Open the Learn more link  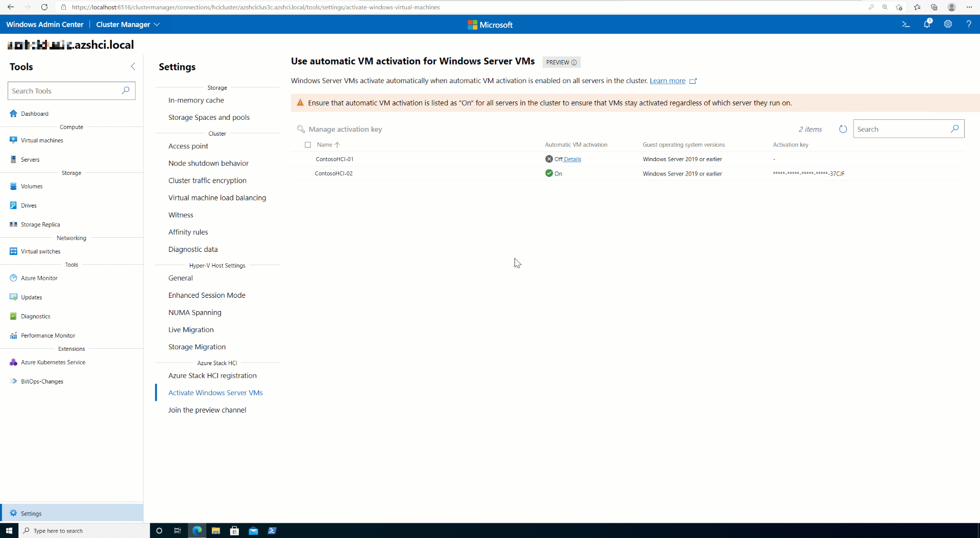tap(668, 81)
